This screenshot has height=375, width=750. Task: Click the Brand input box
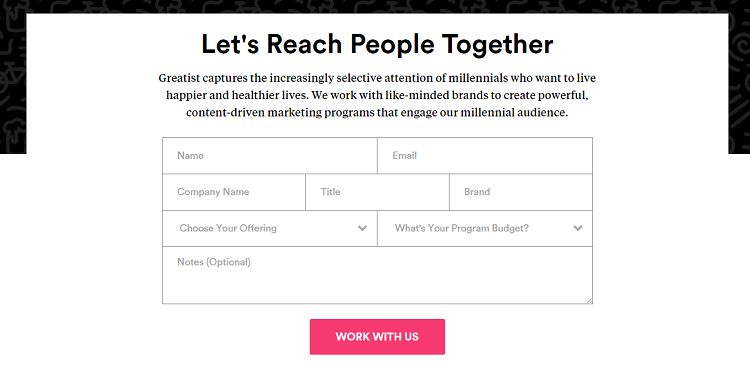coord(521,192)
